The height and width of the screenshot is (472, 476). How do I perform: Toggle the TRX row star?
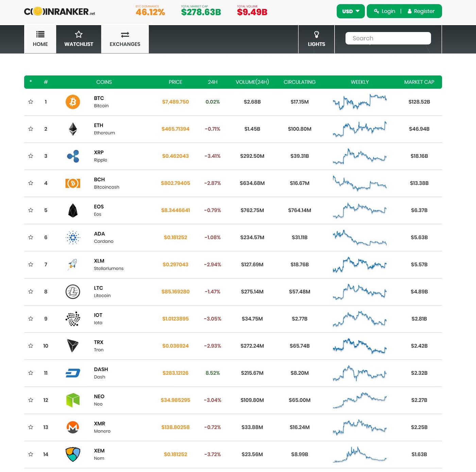click(x=31, y=346)
